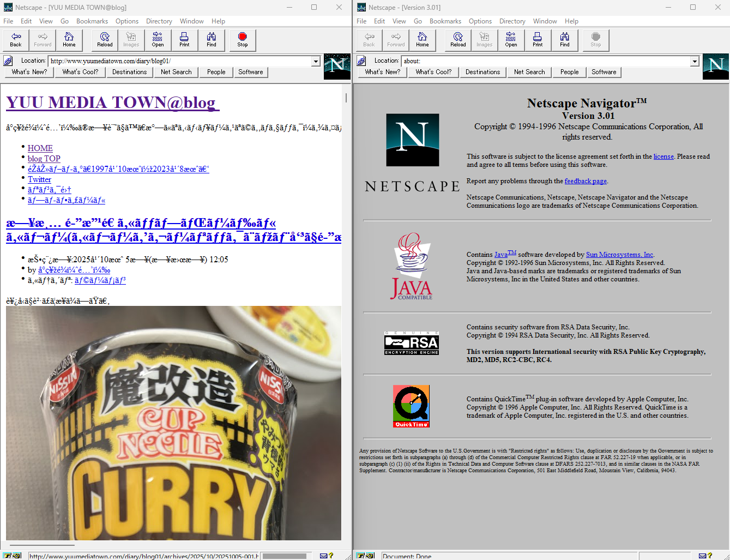The width and height of the screenshot is (730, 560).
Task: Navigate Back in the left browser window
Action: pyautogui.click(x=15, y=39)
